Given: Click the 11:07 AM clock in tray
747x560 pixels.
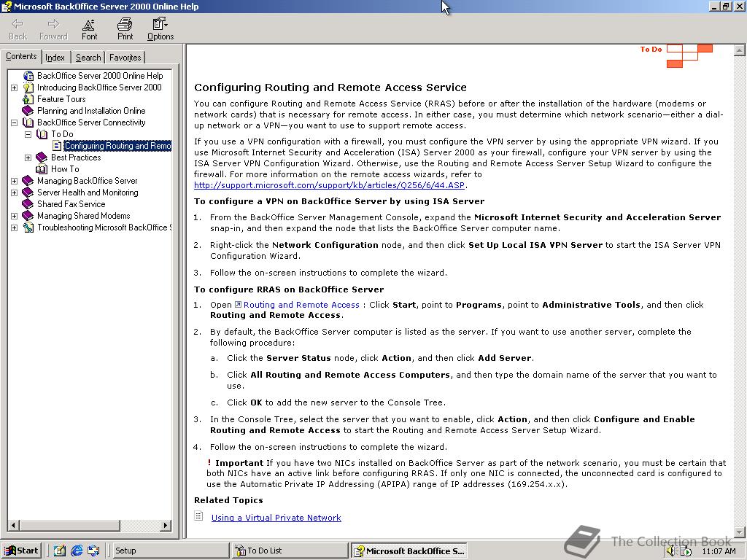Looking at the screenshot, I should [x=719, y=551].
